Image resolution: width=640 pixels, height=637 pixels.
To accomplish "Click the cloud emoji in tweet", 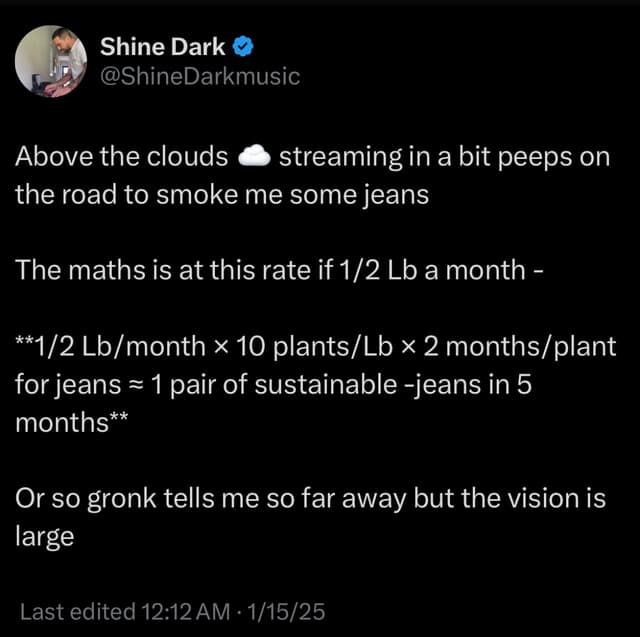I will click(x=254, y=156).
